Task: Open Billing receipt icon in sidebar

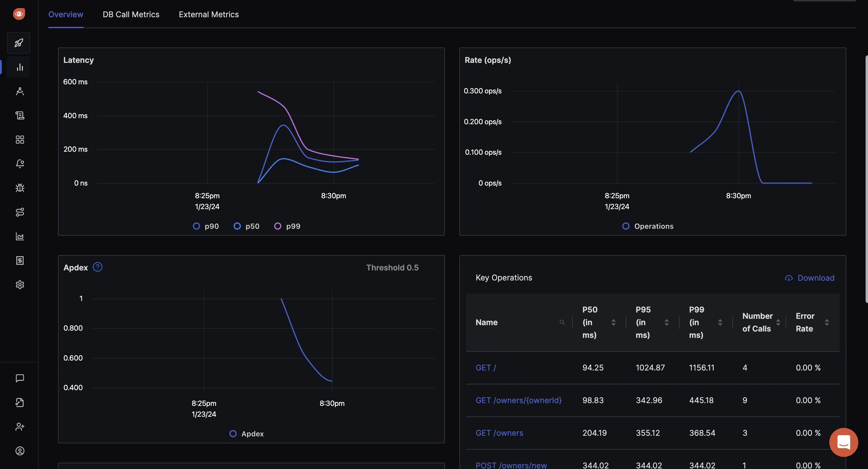Action: (20, 260)
